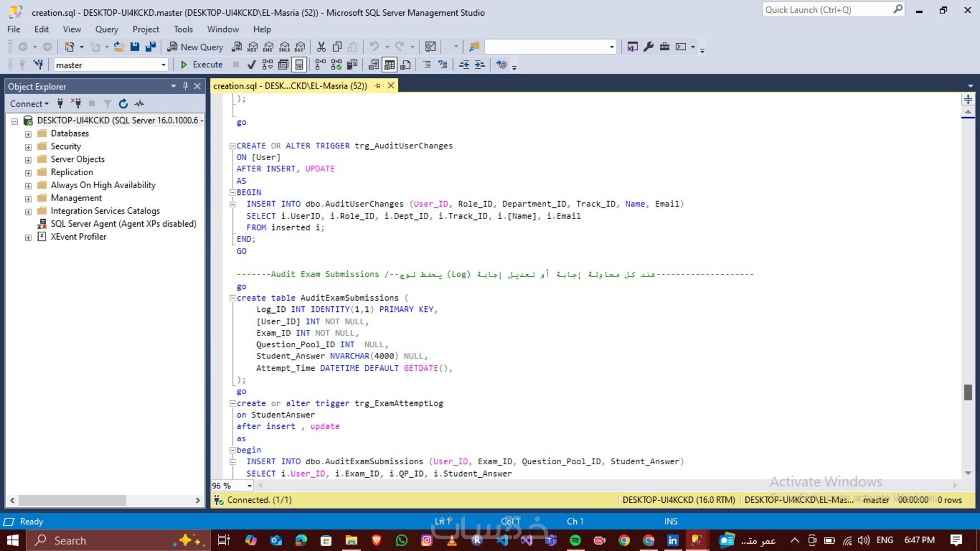Click the Save file icon
Screen dimensions: 980x551
click(134, 47)
